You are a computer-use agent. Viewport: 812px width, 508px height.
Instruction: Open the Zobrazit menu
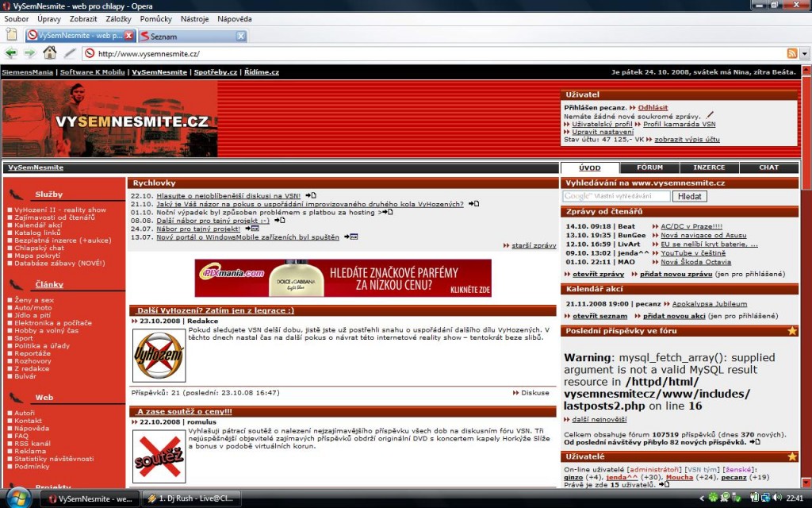click(x=83, y=19)
